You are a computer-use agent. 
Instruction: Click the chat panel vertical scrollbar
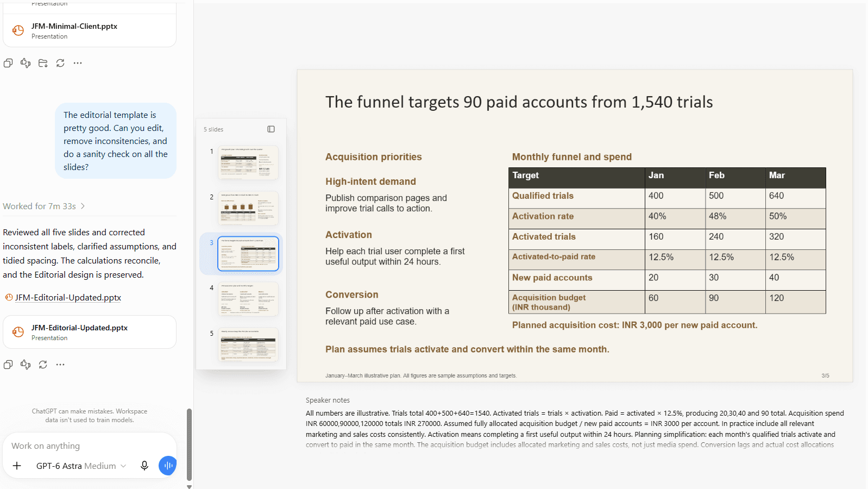pyautogui.click(x=189, y=444)
